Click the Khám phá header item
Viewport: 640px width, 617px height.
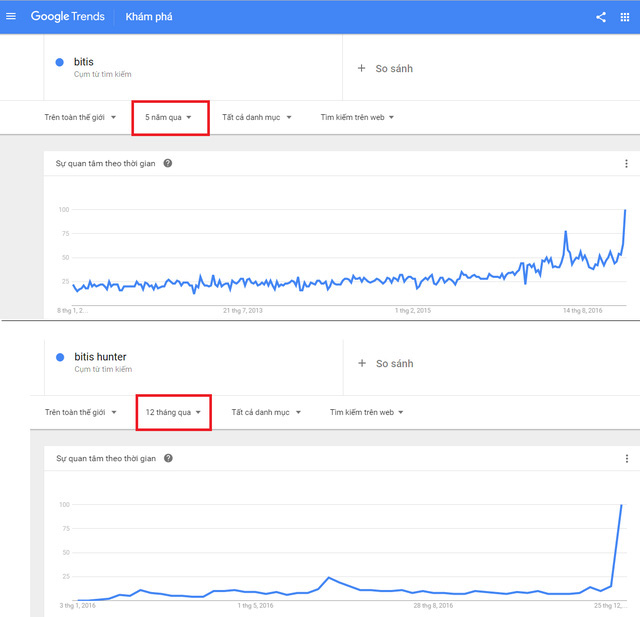(x=149, y=17)
